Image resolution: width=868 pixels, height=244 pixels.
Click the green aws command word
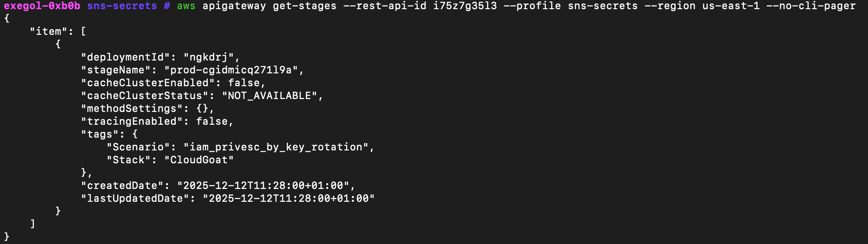[186, 6]
